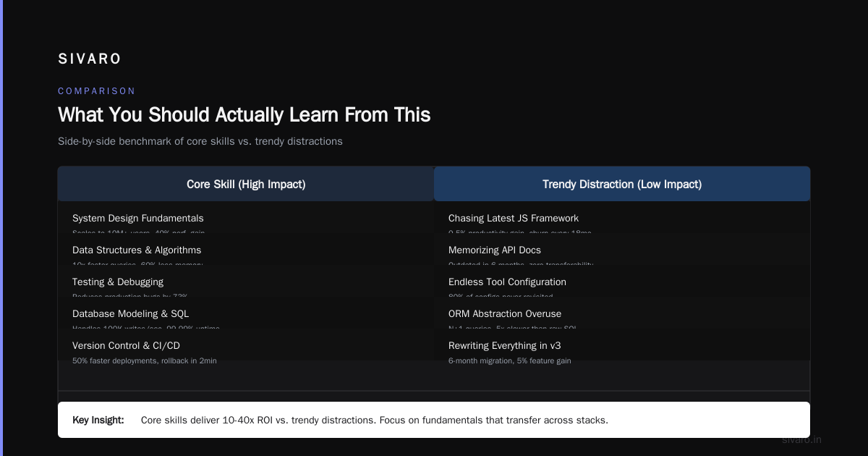
Task: Click the SIVARO brand logo text
Action: (90, 59)
